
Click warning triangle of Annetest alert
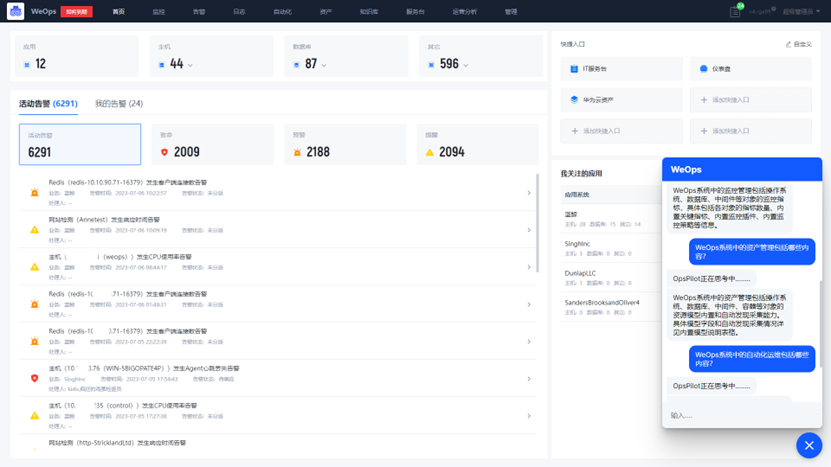tap(34, 230)
